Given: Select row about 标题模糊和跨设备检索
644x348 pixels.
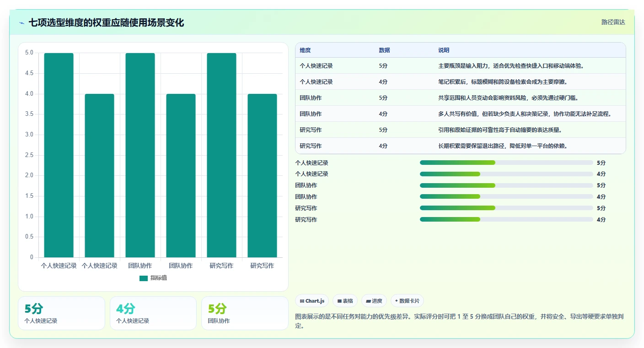Looking at the screenshot, I should pos(461,82).
